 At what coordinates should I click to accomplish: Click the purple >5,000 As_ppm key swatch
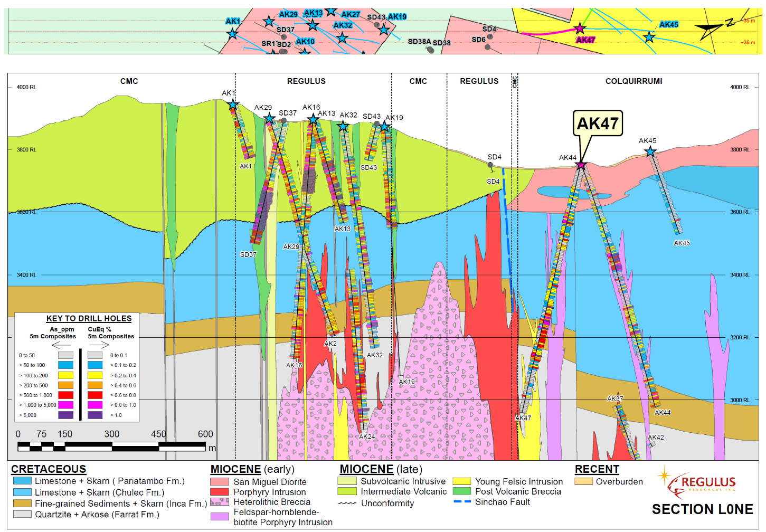click(65, 415)
